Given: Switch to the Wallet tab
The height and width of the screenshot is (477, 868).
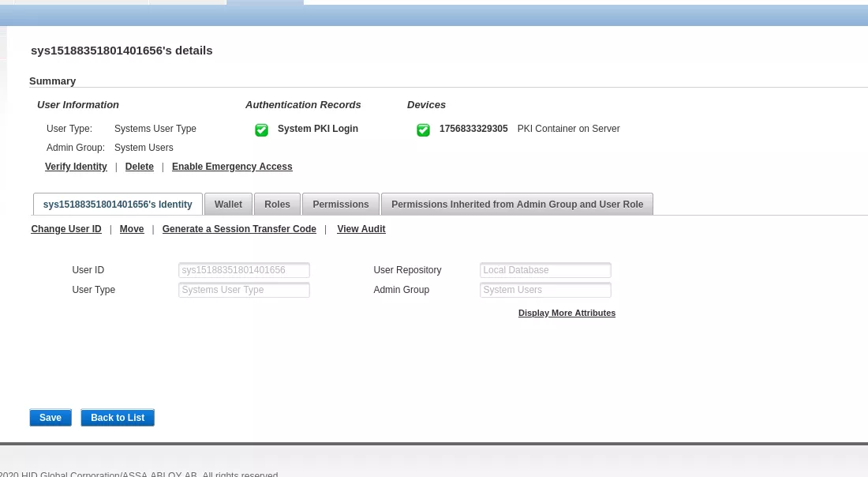Looking at the screenshot, I should tap(228, 204).
